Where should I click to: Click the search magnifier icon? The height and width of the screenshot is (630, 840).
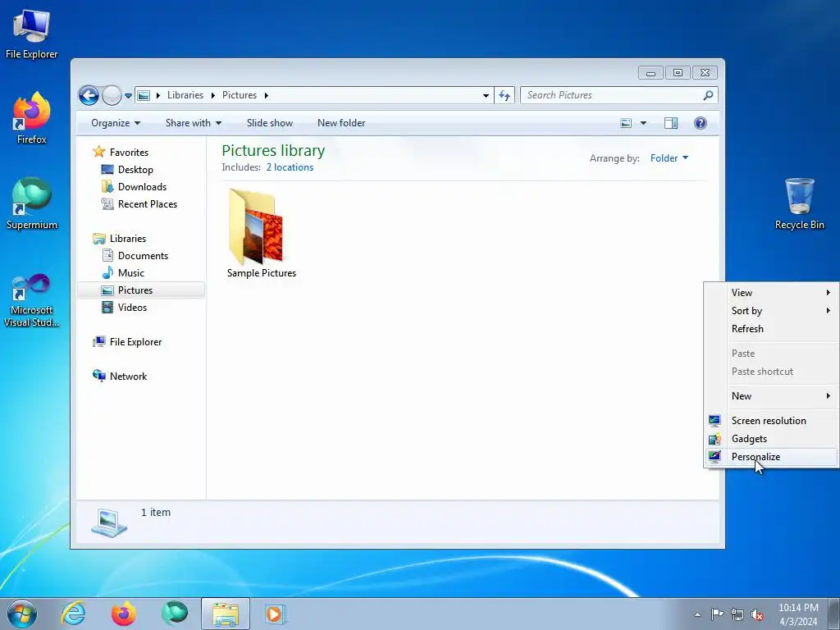[708, 95]
